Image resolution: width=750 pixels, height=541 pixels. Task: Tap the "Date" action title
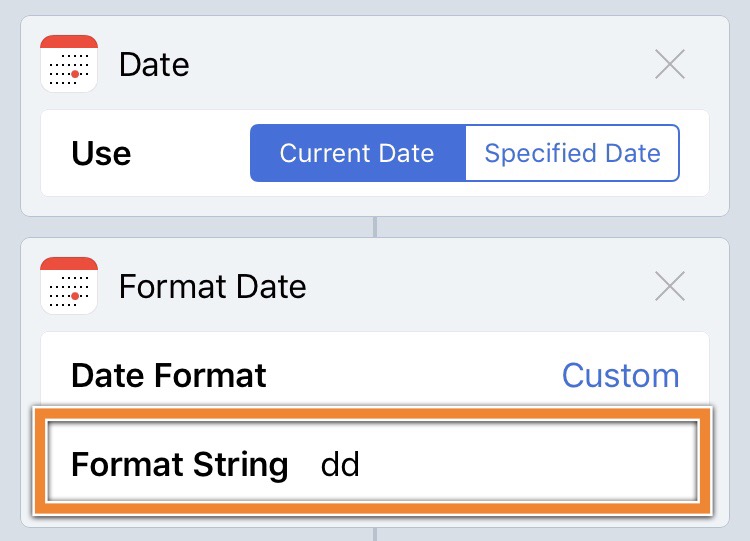pos(154,65)
